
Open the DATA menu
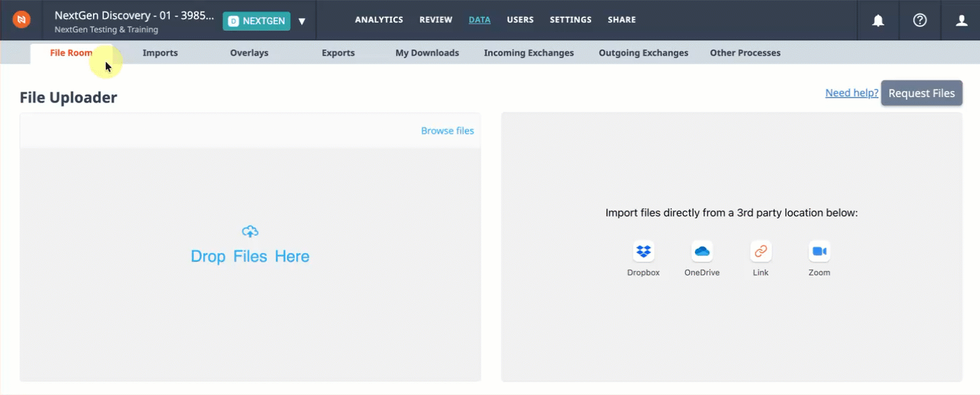(x=480, y=20)
